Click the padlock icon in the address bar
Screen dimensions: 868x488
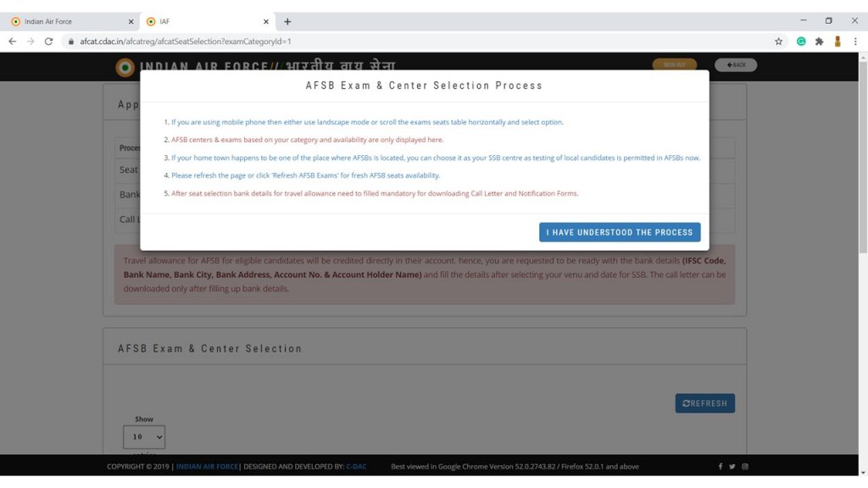[72, 39]
